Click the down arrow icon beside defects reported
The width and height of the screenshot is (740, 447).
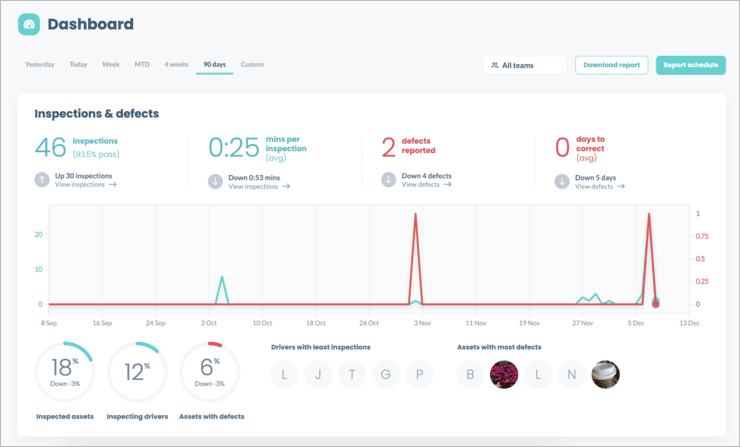coord(389,180)
